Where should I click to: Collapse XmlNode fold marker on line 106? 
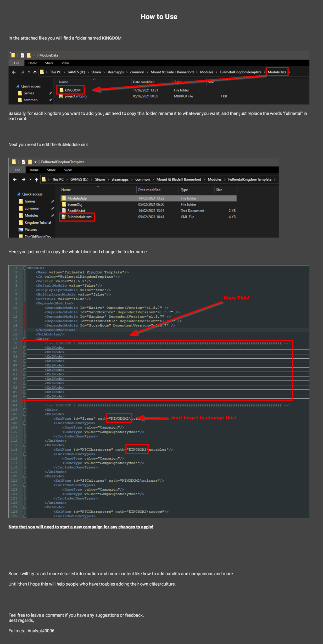25,414
